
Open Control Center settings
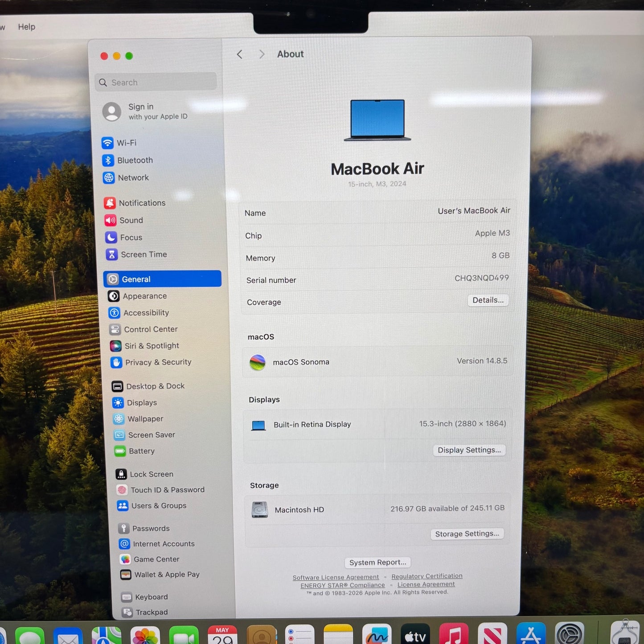coord(144,329)
